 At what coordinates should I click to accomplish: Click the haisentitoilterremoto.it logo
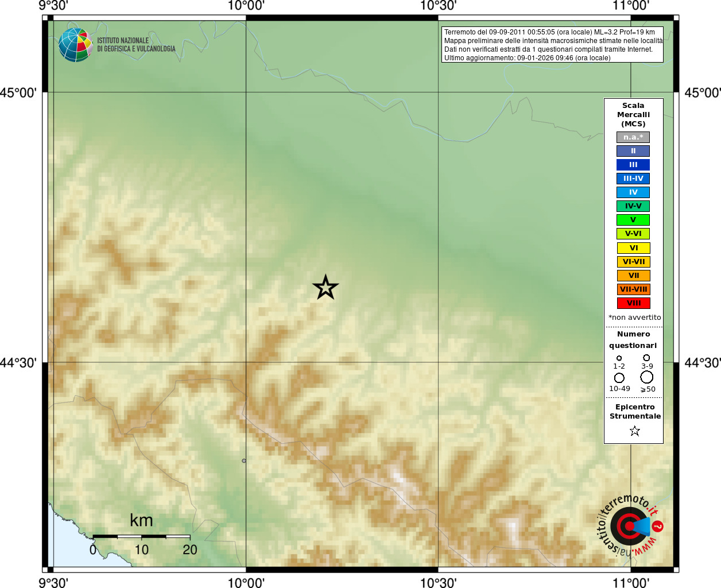click(x=630, y=525)
